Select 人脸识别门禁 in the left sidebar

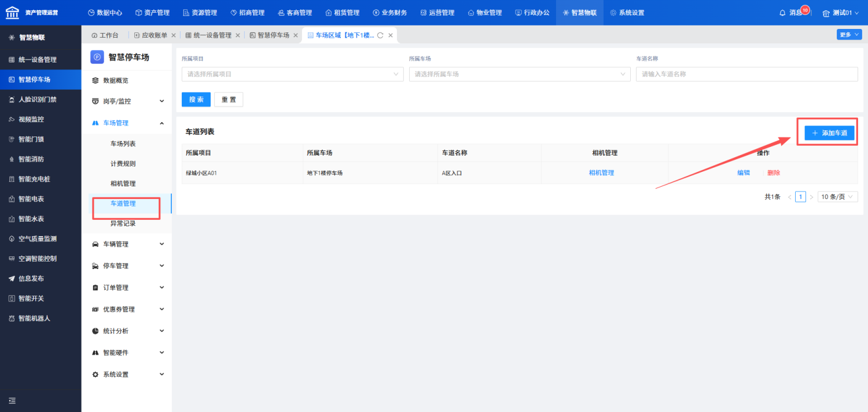41,100
